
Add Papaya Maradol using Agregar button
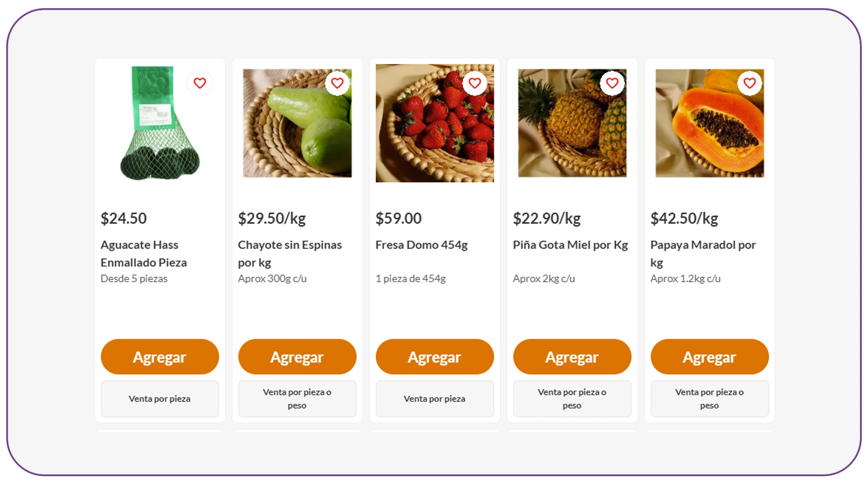coord(709,357)
